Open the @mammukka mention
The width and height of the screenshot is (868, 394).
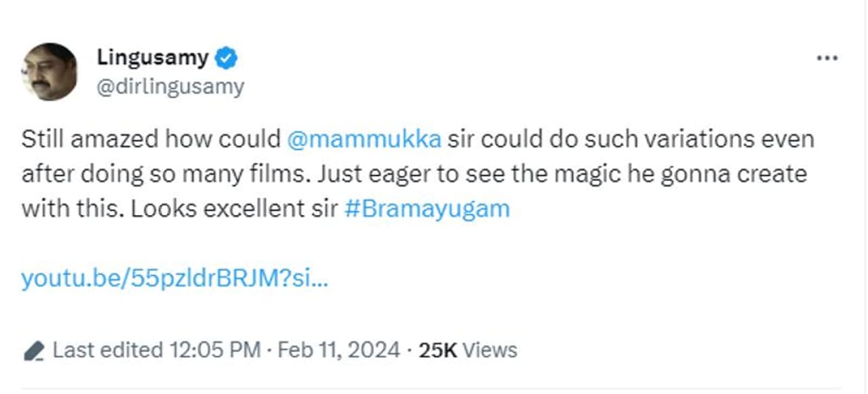[364, 139]
